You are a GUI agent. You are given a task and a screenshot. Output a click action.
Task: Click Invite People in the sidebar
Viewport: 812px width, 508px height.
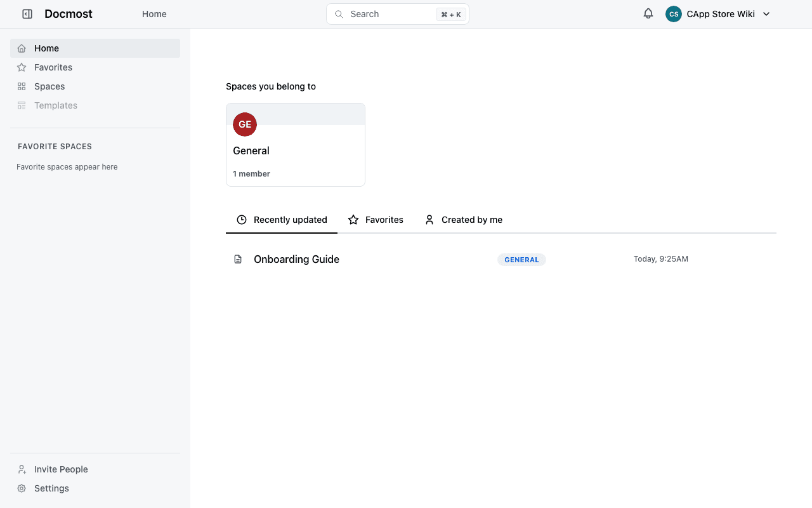click(x=95, y=469)
